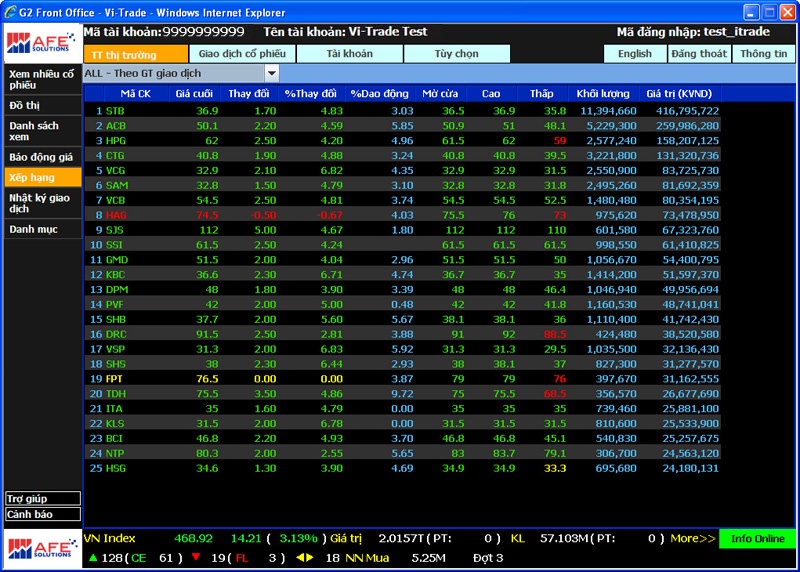Switch to TT thị trường tab
800x572 pixels.
(136, 54)
